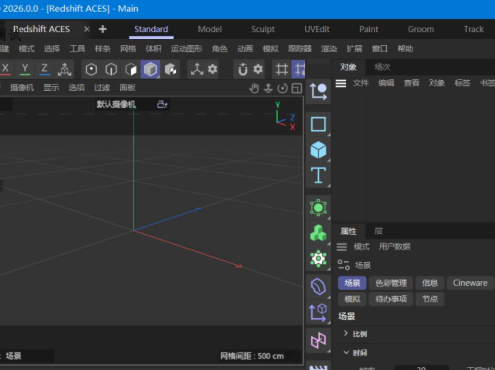This screenshot has width=495, height=370.
Task: Switch to the Sculpt layout tab
Action: click(x=263, y=29)
